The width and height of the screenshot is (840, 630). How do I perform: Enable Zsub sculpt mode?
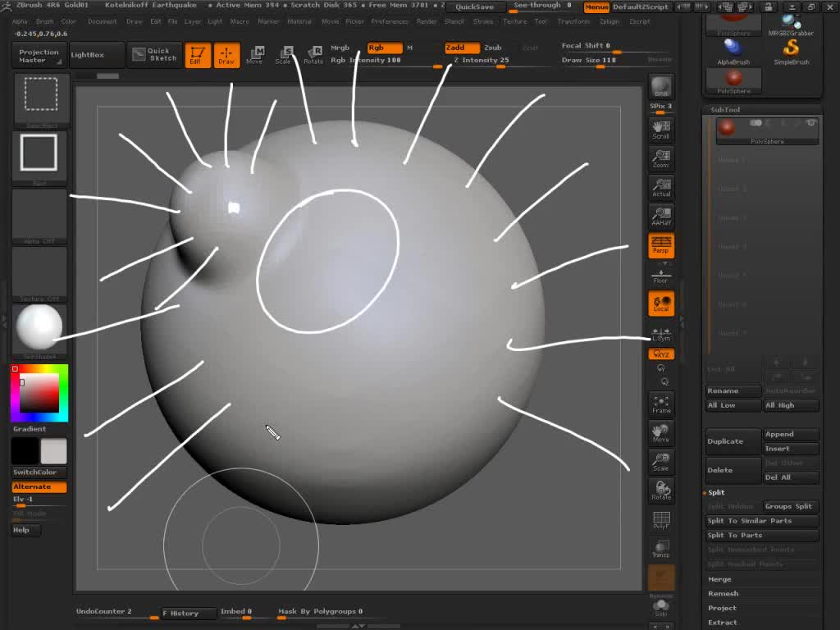click(x=493, y=48)
